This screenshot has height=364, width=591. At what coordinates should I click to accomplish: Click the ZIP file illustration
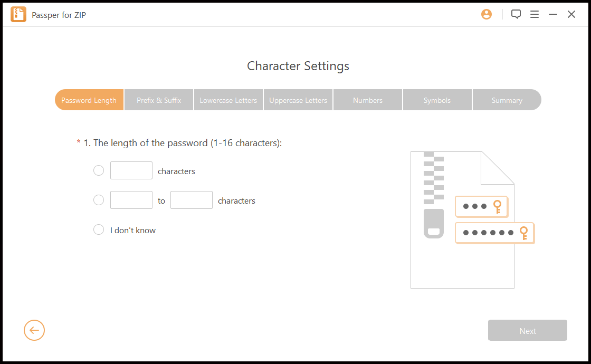[472, 219]
